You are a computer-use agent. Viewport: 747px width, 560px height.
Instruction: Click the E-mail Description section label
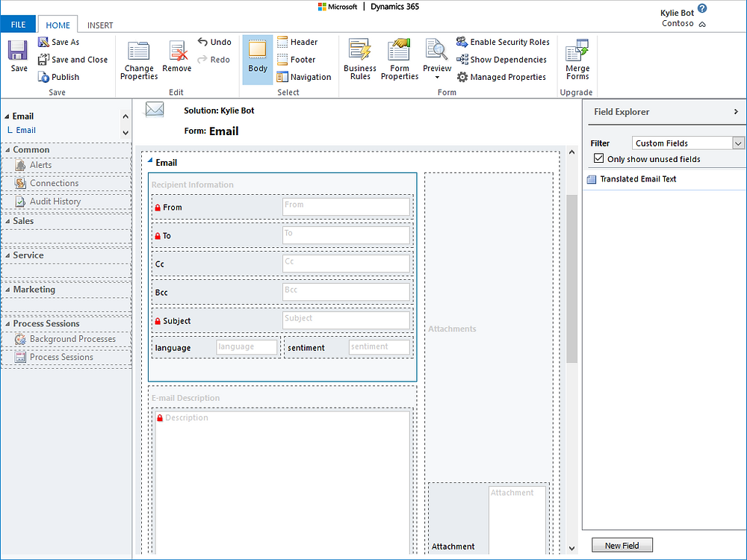[185, 398]
